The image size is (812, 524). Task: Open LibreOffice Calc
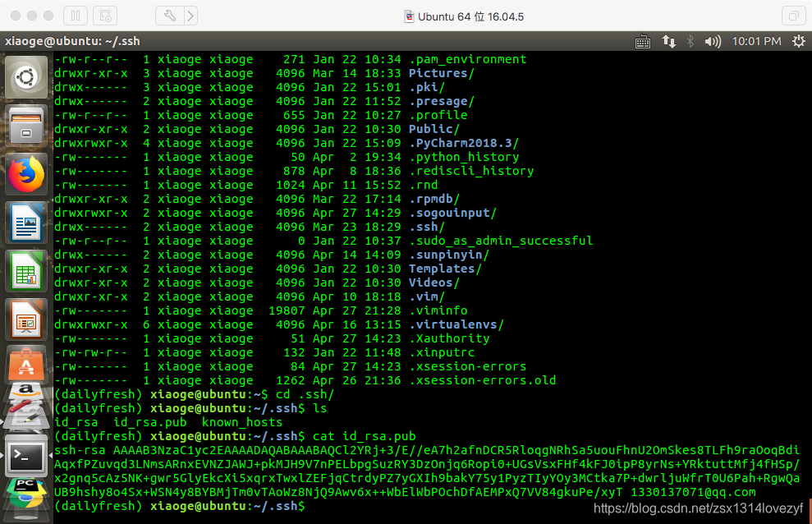click(x=26, y=271)
